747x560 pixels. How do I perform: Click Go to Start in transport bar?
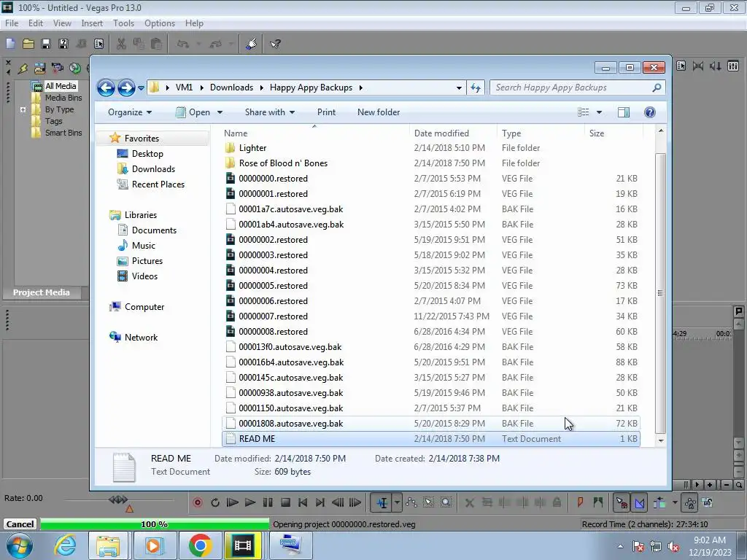click(x=303, y=502)
